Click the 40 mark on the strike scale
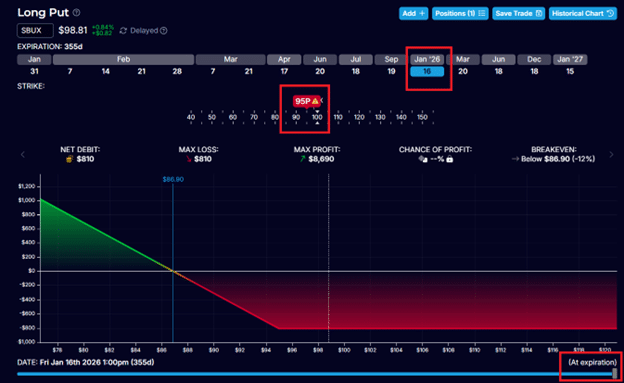The height and width of the screenshot is (383, 624). [x=191, y=117]
